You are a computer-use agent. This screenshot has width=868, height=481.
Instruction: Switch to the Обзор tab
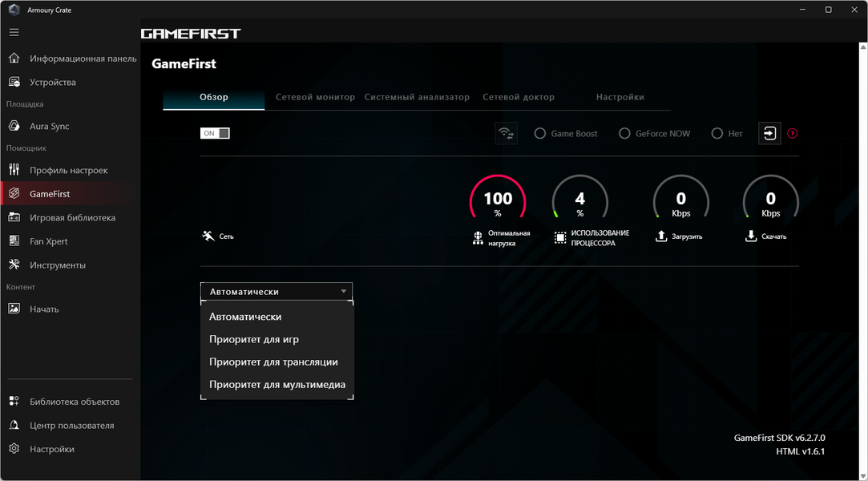(x=214, y=97)
